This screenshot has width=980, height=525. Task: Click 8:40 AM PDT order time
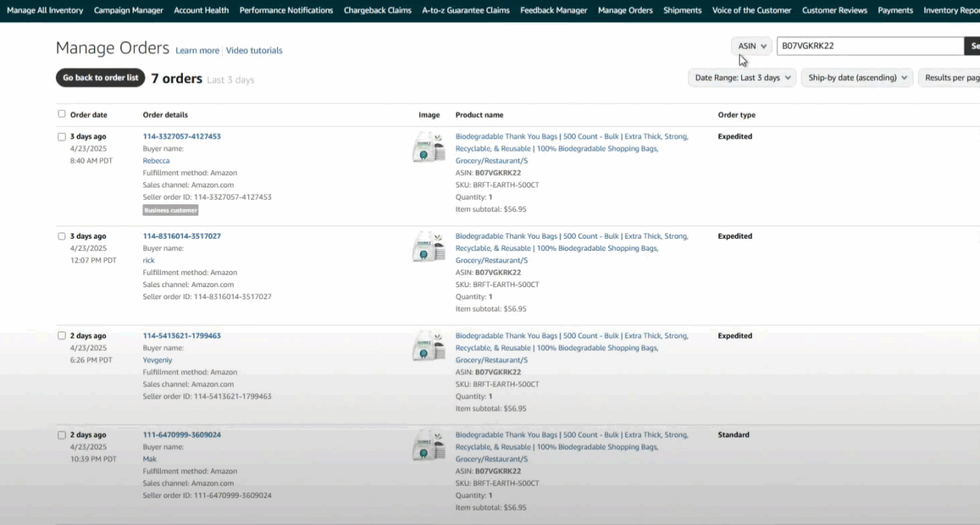92,161
